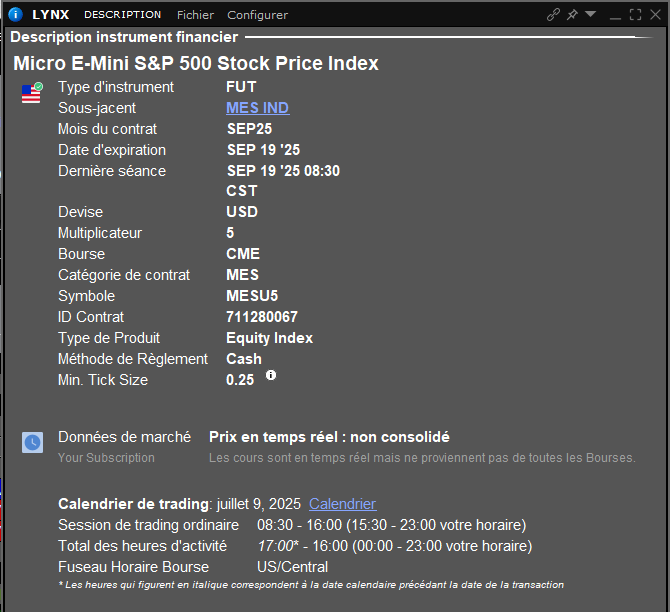This screenshot has height=612, width=670.
Task: Open the Configurer menu
Action: point(257,15)
